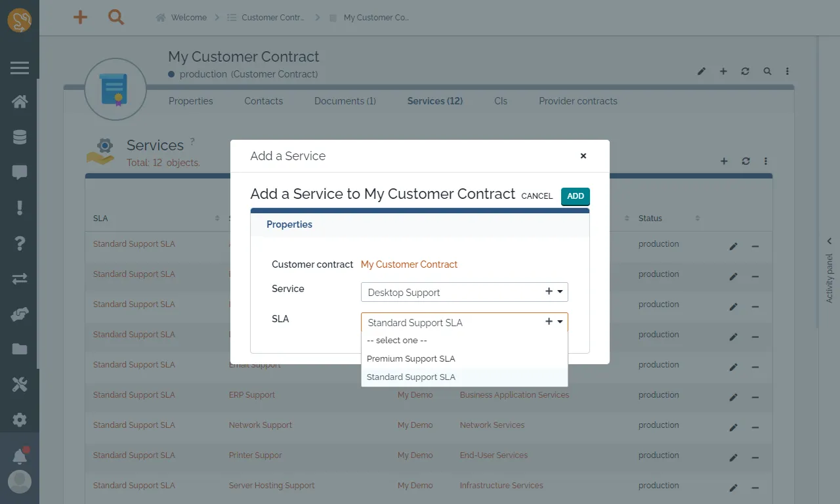Open the Documents (1) tab
Image resolution: width=840 pixels, height=504 pixels.
click(345, 101)
